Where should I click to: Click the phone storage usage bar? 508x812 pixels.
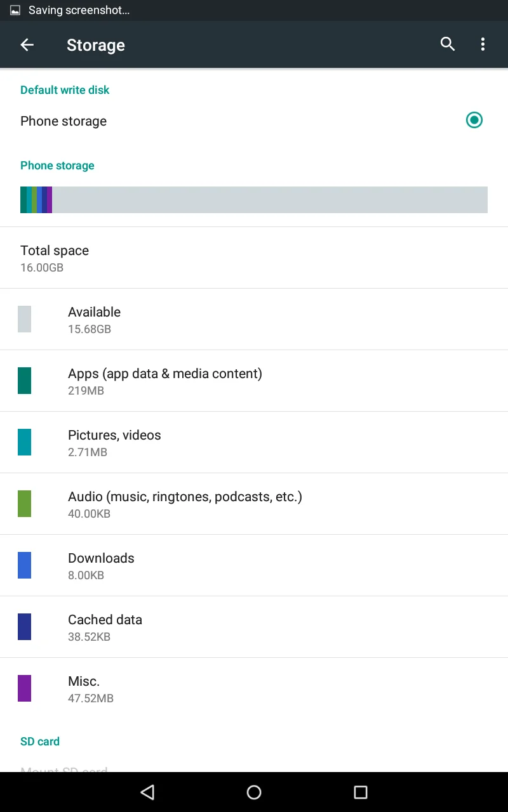click(254, 200)
